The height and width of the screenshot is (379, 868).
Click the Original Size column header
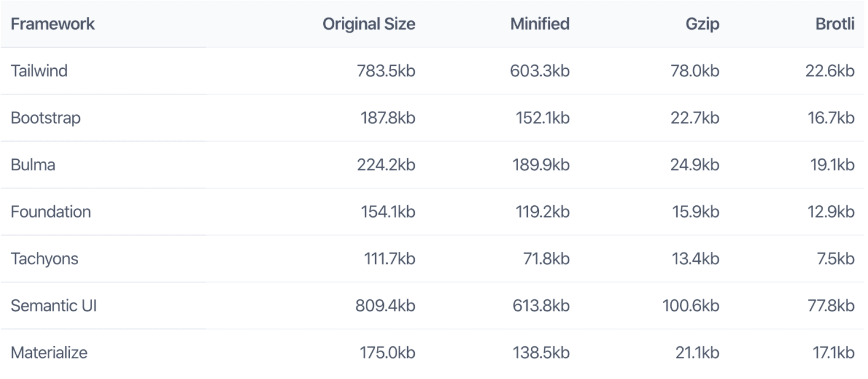click(x=369, y=24)
